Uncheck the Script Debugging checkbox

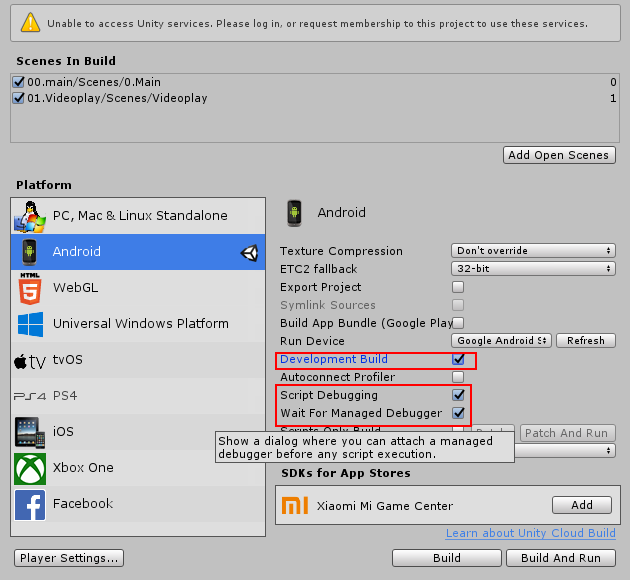pos(458,395)
